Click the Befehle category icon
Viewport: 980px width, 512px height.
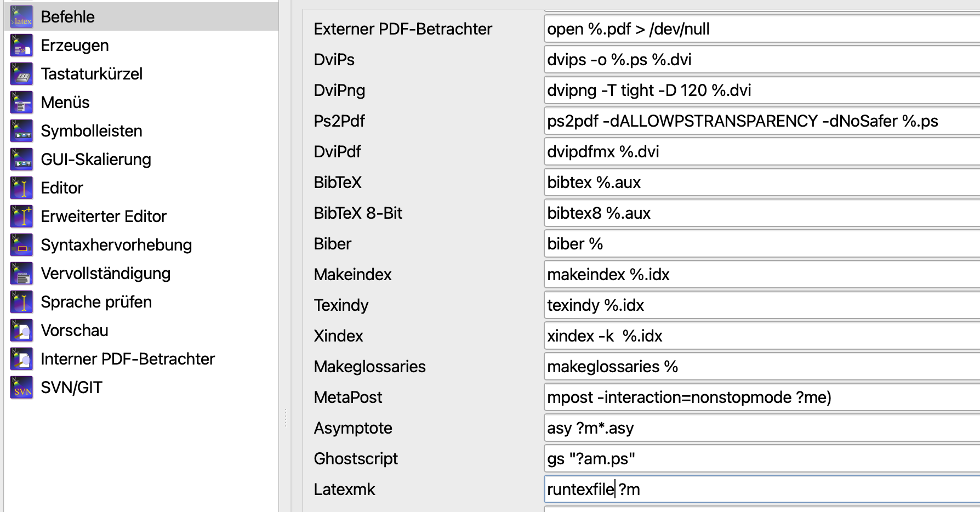(21, 17)
